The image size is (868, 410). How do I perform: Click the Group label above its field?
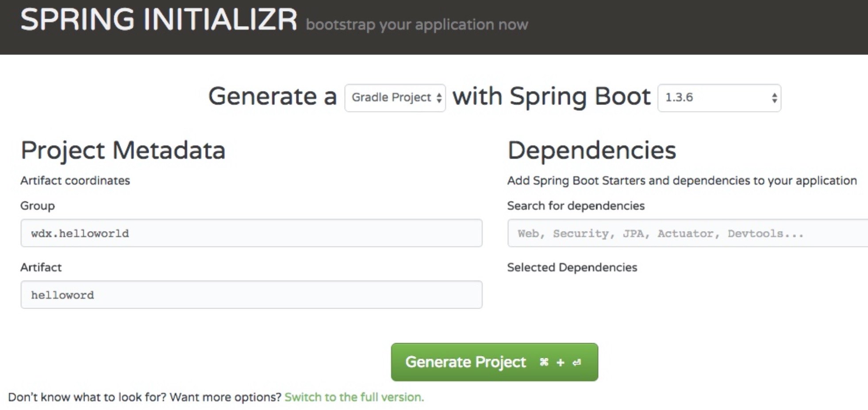[x=38, y=206]
